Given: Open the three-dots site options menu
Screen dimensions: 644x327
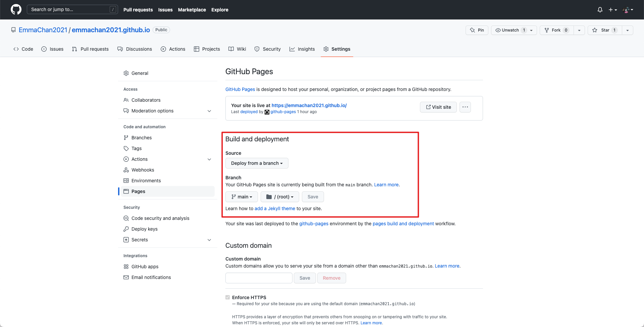Looking at the screenshot, I should pos(465,107).
